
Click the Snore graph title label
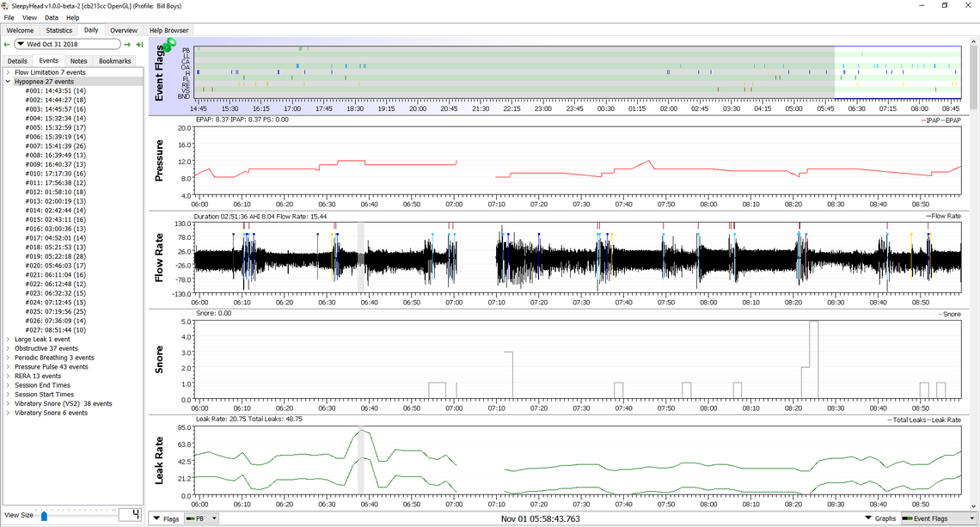(159, 359)
